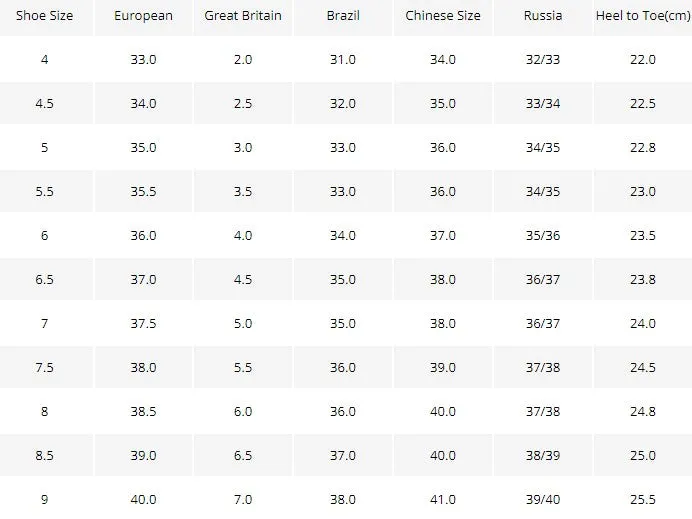The width and height of the screenshot is (692, 519).
Task: Click the Shoe Size column header
Action: pyautogui.click(x=45, y=16)
